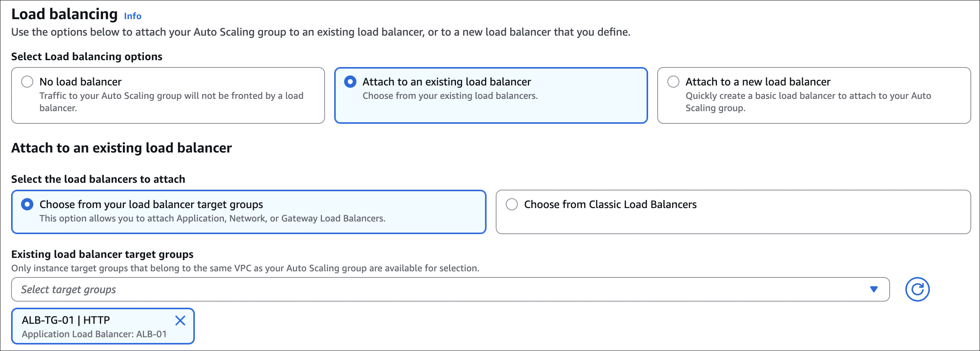Click the Load balancing section heading

click(64, 15)
